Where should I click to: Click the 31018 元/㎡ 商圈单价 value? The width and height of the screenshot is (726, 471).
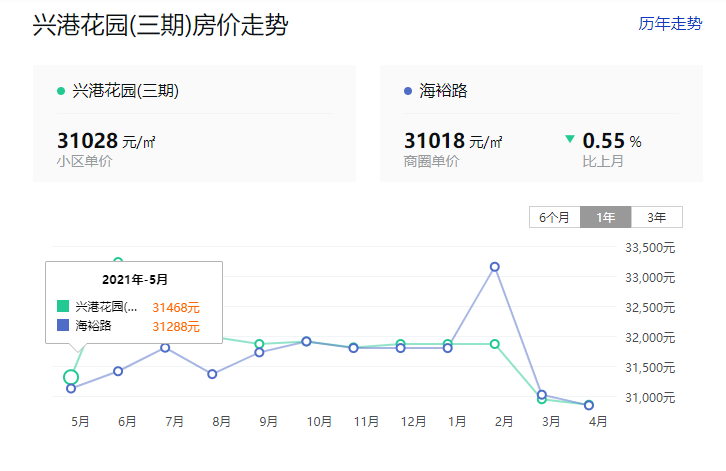tap(453, 140)
